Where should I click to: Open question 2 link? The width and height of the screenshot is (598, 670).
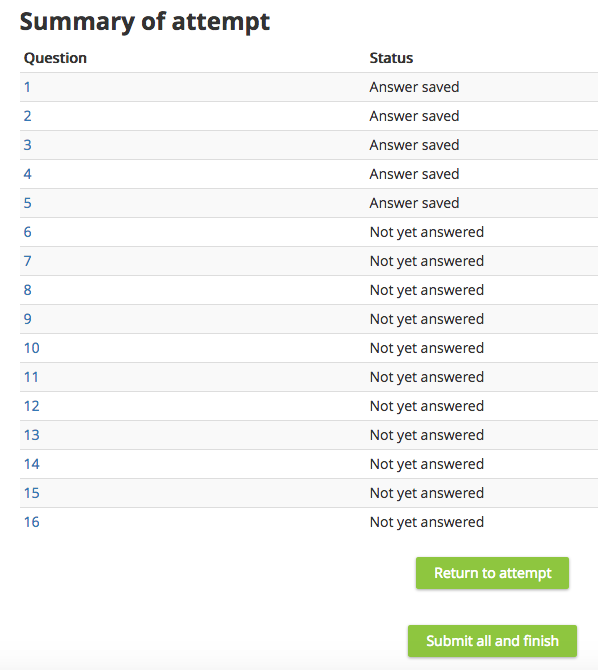coord(27,116)
